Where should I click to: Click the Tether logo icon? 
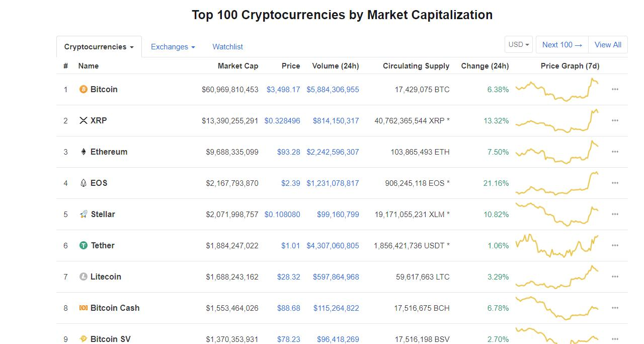[x=84, y=245]
